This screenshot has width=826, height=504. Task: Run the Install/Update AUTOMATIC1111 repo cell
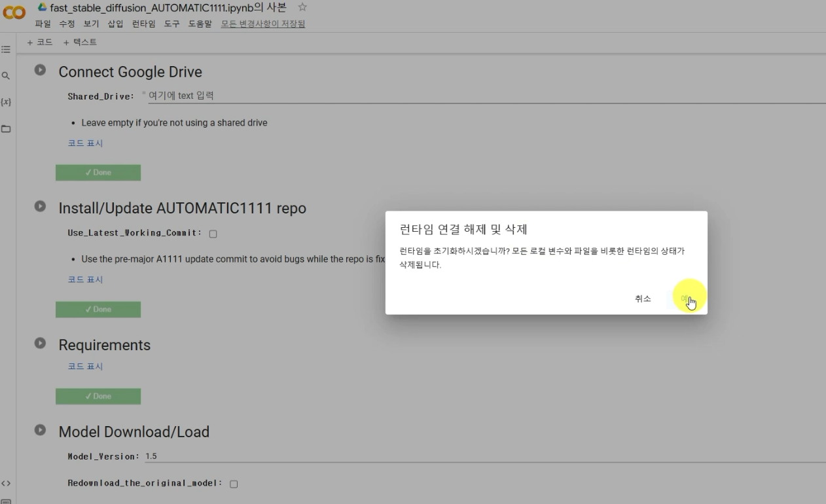pyautogui.click(x=41, y=206)
